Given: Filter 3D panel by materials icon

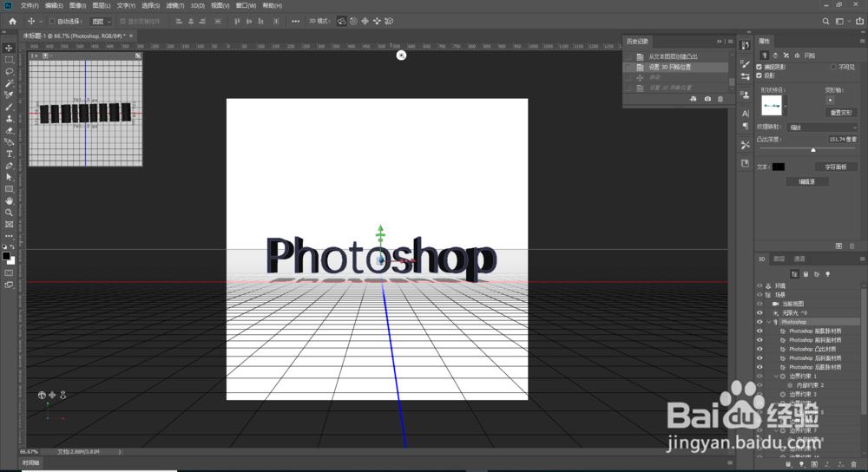Looking at the screenshot, I should pyautogui.click(x=817, y=274).
